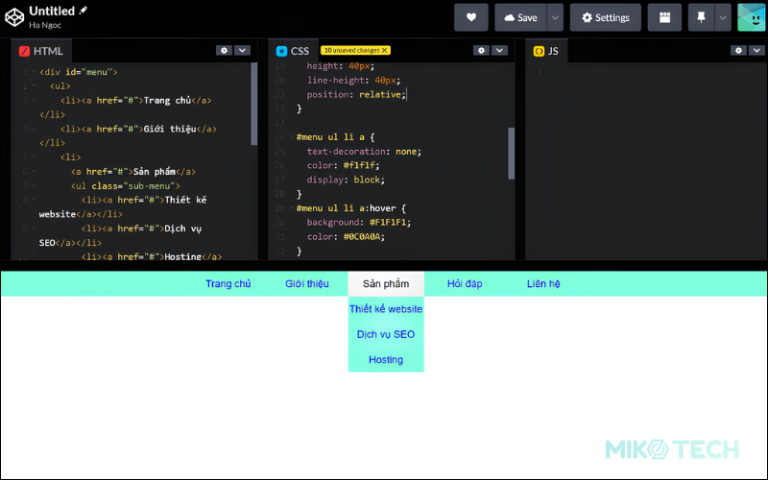Viewport: 768px width, 480px height.
Task: Click the div id="menu" line in HTML
Action: click(x=78, y=72)
